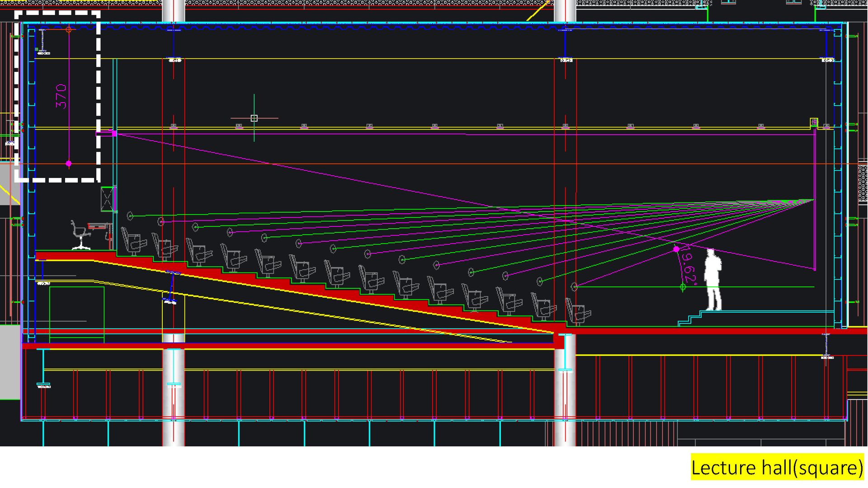
Task: Click the lowest seat's eye-point circle marker
Action: [574, 286]
